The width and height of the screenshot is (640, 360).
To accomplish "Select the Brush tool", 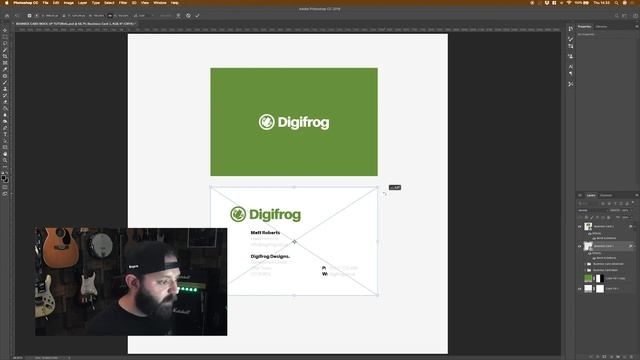I will 5,82.
